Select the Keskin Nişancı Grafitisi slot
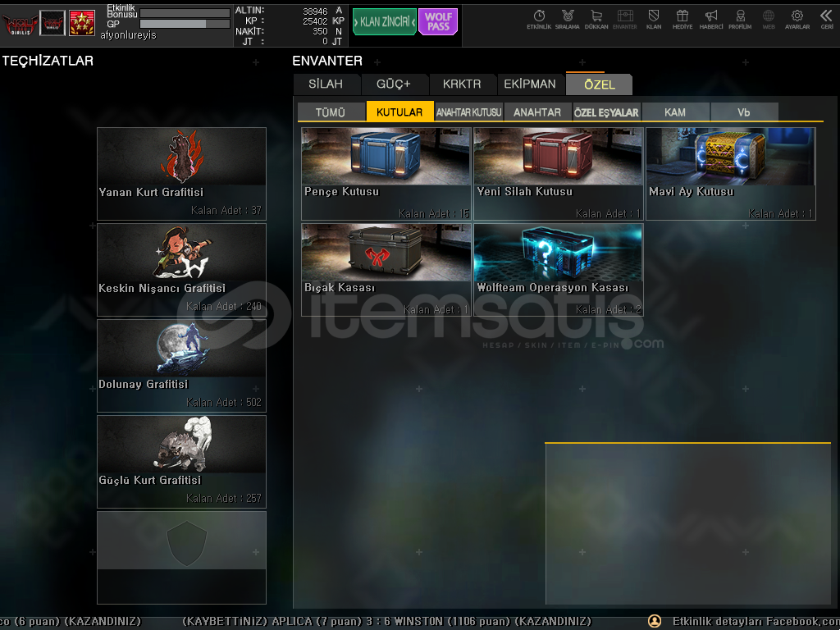Image resolution: width=840 pixels, height=630 pixels. pos(181,269)
